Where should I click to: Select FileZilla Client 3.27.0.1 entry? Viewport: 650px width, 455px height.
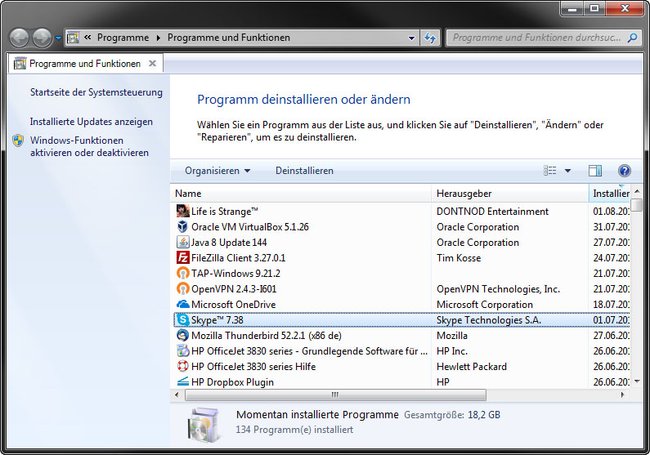pyautogui.click(x=238, y=258)
